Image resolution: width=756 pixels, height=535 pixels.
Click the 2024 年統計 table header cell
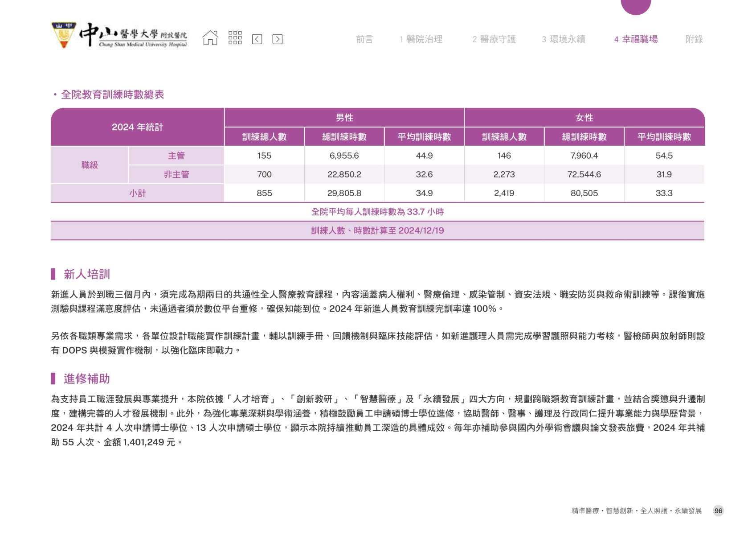click(x=137, y=127)
